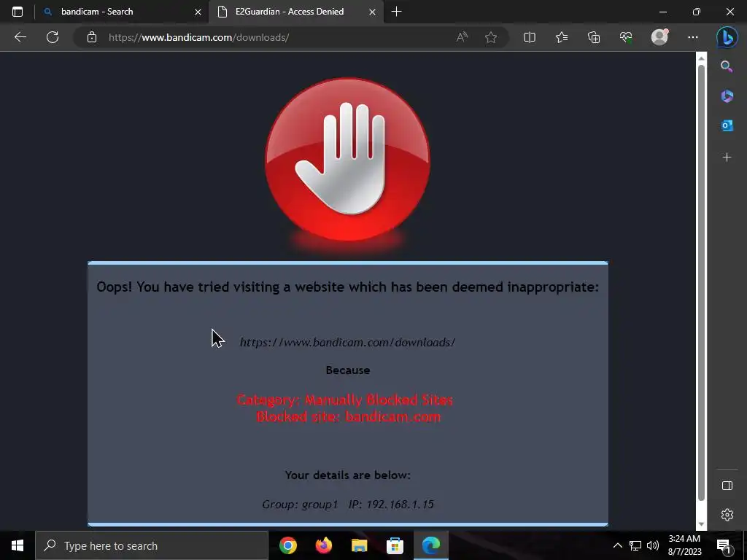Click the 'Category: Manually Blocked Sites' text
This screenshot has height=560, width=747.
pyautogui.click(x=345, y=400)
